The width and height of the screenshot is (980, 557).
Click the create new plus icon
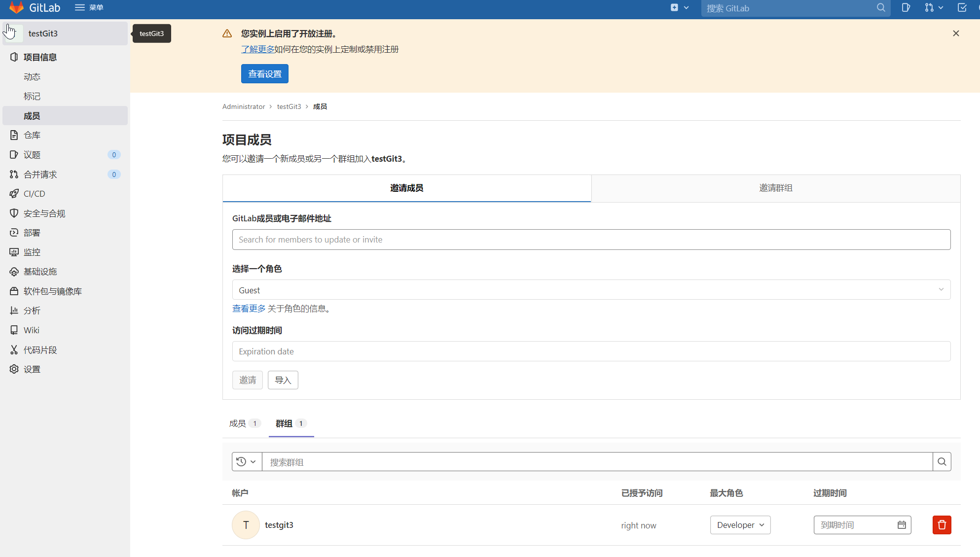point(674,7)
